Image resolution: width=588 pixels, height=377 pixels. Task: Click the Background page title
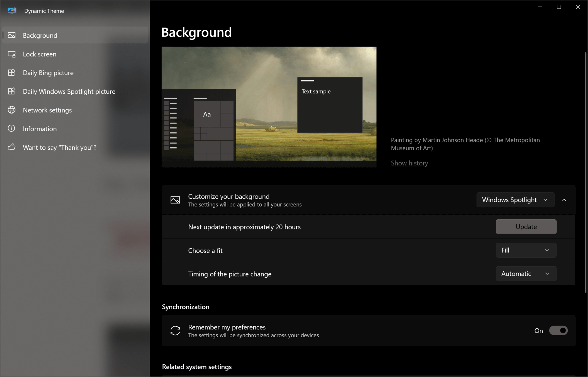pyautogui.click(x=196, y=32)
